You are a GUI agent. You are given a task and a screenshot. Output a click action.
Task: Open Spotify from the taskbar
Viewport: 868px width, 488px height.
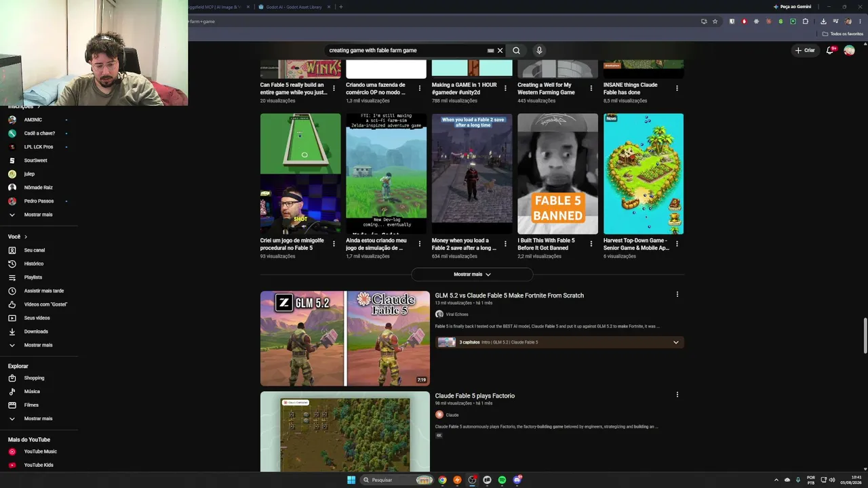click(x=502, y=480)
